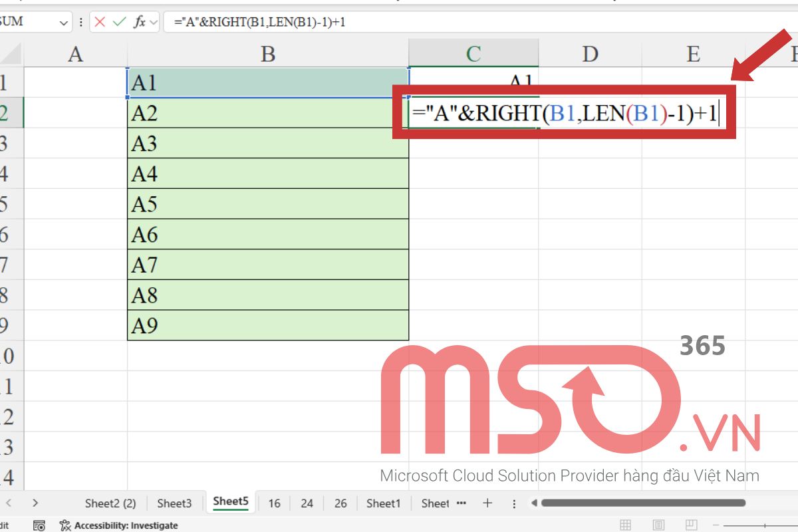Click Accessibility: Investigate in the status bar
Viewport: 798px width, 532px height.
pyautogui.click(x=118, y=525)
